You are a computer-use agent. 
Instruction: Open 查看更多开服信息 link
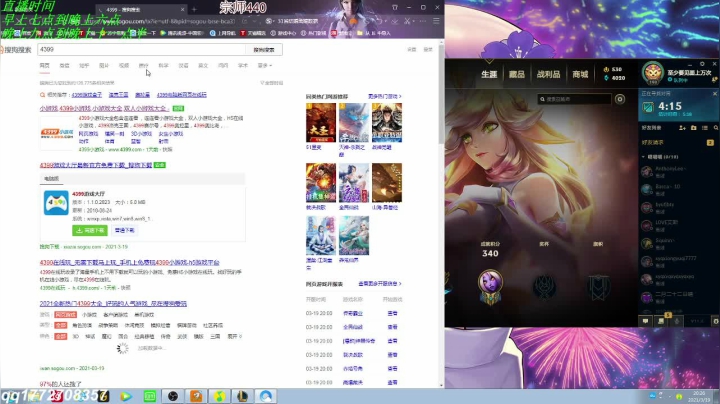click(380, 284)
